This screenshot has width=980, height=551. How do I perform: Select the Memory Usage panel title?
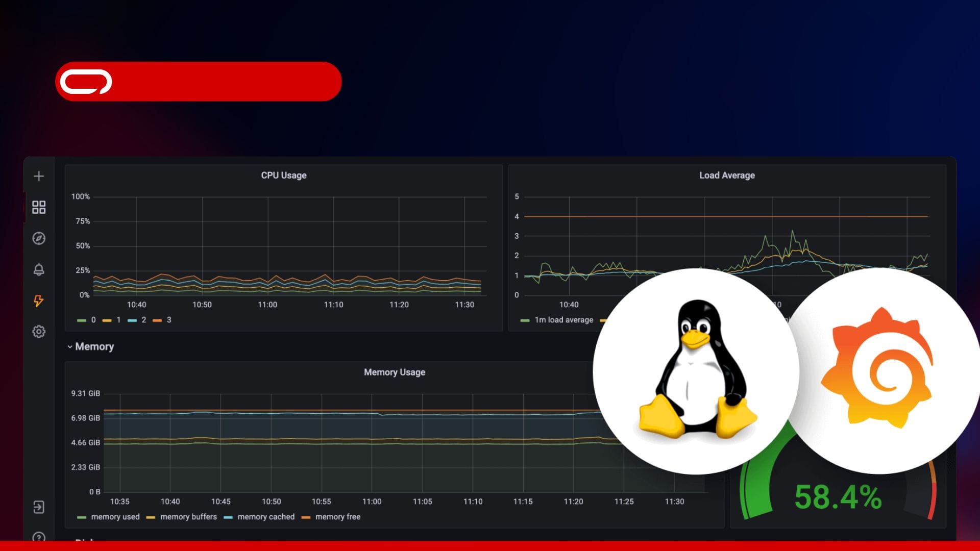[x=394, y=372]
